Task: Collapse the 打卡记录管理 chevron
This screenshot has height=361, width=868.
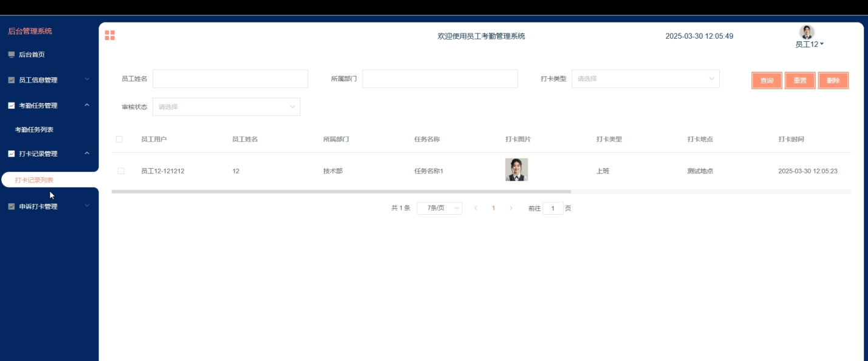Action: [x=87, y=154]
